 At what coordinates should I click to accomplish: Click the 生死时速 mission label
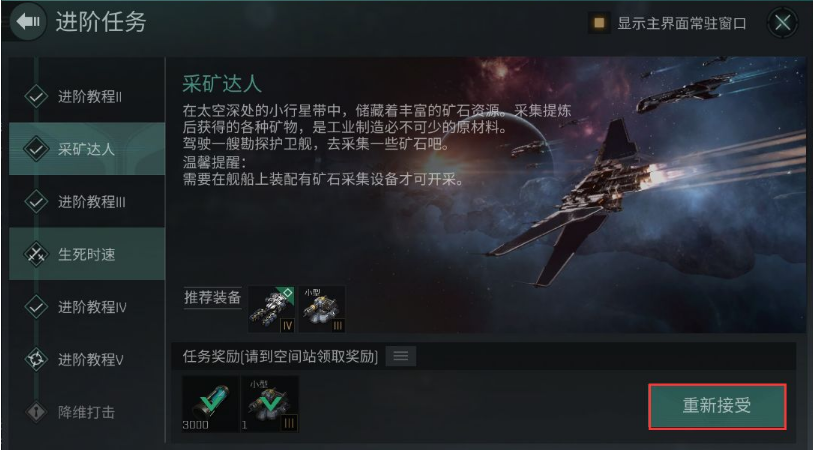[87, 255]
